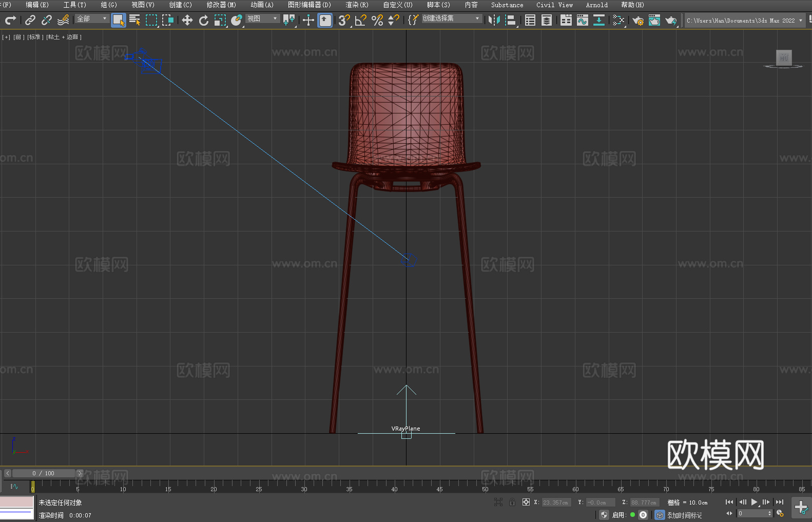Viewport: 812px width, 522px height.
Task: Open the selection filter dropdown 全部
Action: coord(92,18)
